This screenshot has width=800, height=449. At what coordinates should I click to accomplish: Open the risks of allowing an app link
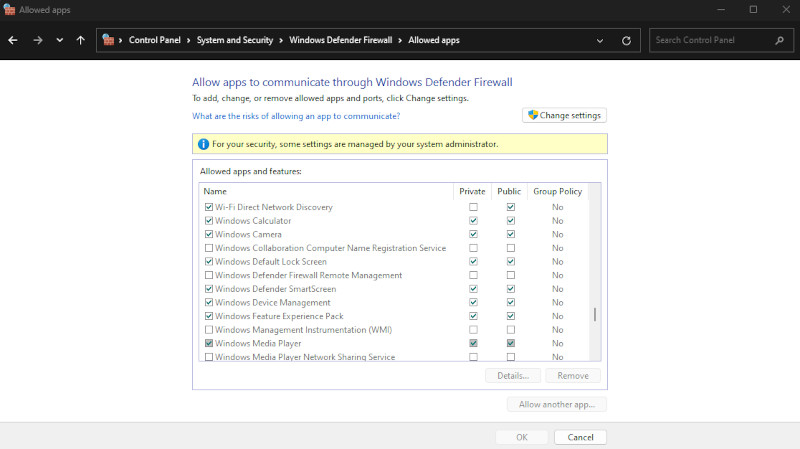[x=296, y=116]
